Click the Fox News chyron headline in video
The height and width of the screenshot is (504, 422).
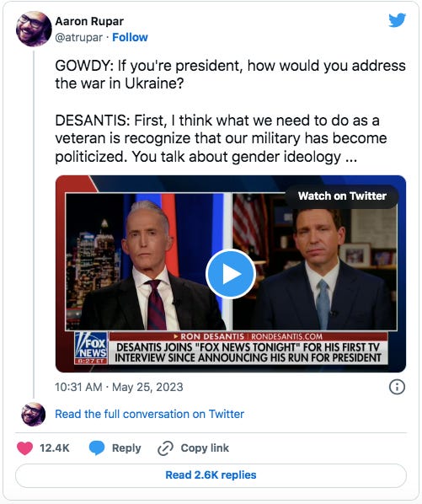(x=248, y=352)
